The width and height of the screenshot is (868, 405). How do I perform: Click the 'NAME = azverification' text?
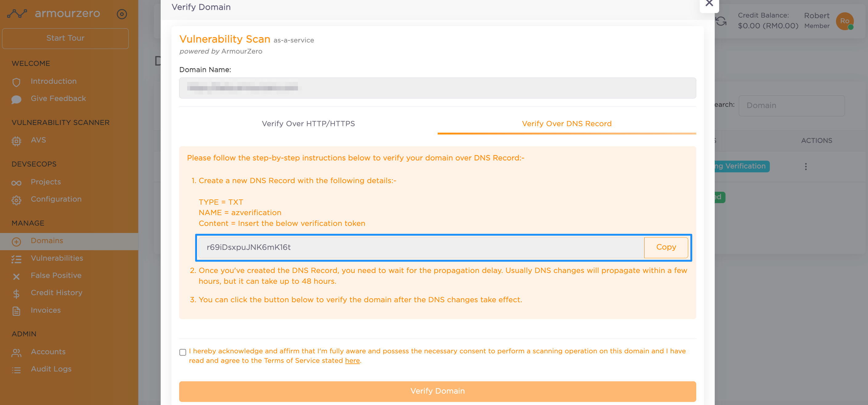tap(239, 213)
